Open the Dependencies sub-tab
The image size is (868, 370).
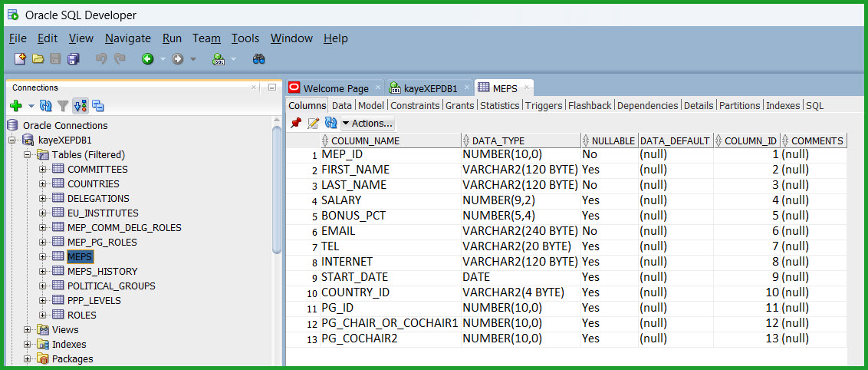click(x=647, y=105)
